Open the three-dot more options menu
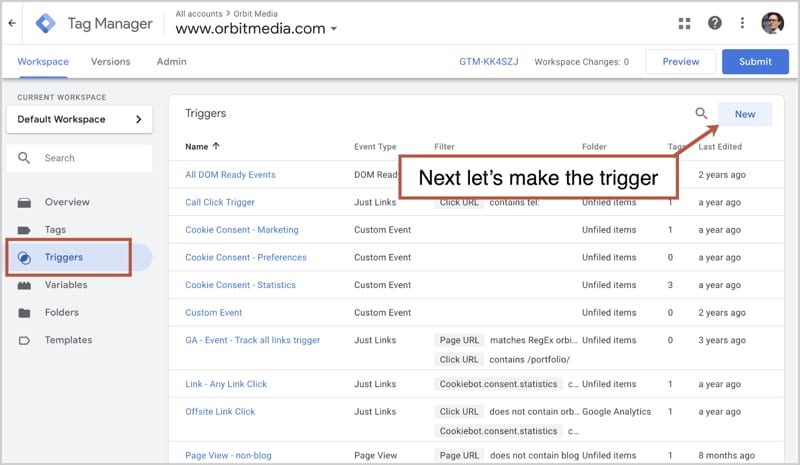800x465 pixels. point(742,23)
